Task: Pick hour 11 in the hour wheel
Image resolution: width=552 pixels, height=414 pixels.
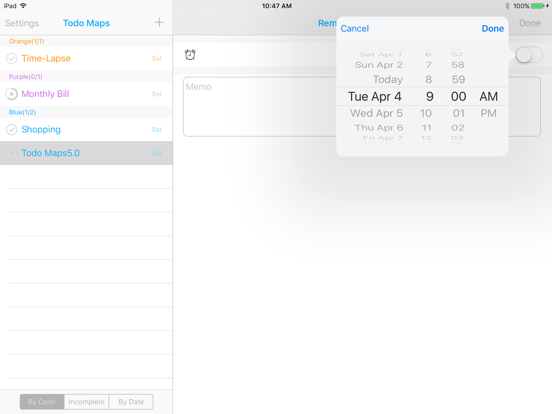Action: (x=427, y=127)
